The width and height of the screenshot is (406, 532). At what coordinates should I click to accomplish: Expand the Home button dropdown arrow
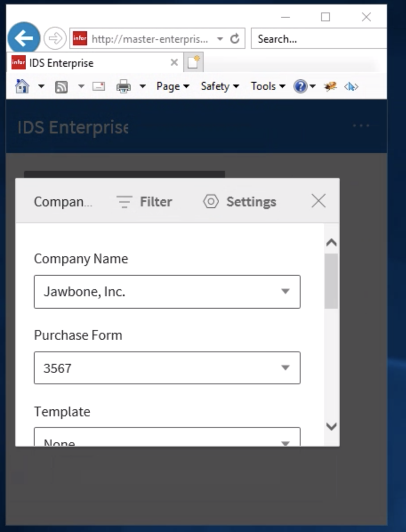click(x=41, y=87)
